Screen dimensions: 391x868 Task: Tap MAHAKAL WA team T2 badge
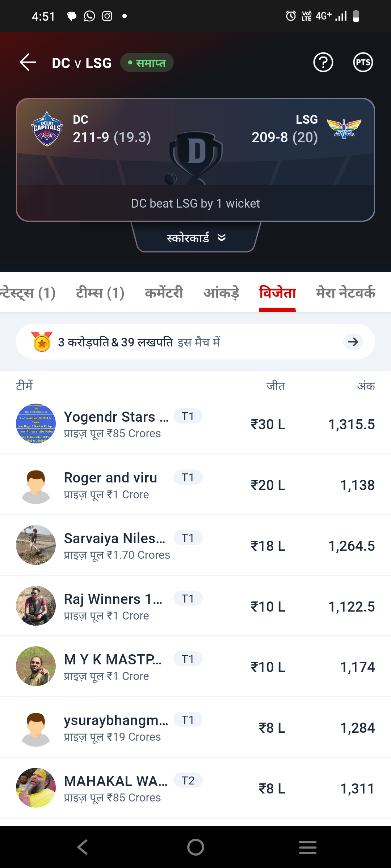tap(188, 780)
